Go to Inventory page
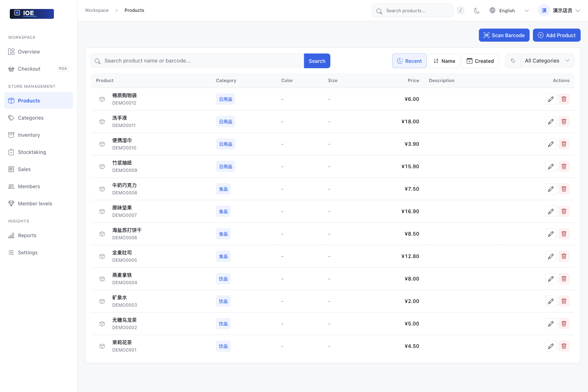The image size is (588, 392). (x=38, y=135)
